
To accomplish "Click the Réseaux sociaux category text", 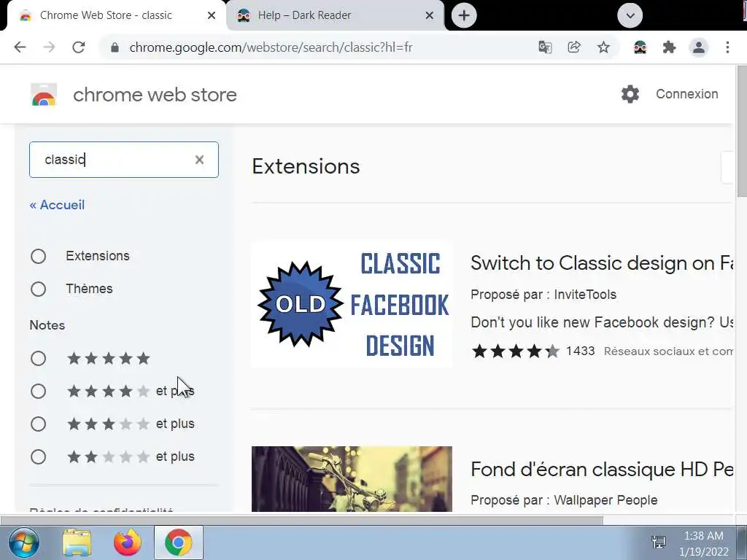I will coord(668,351).
